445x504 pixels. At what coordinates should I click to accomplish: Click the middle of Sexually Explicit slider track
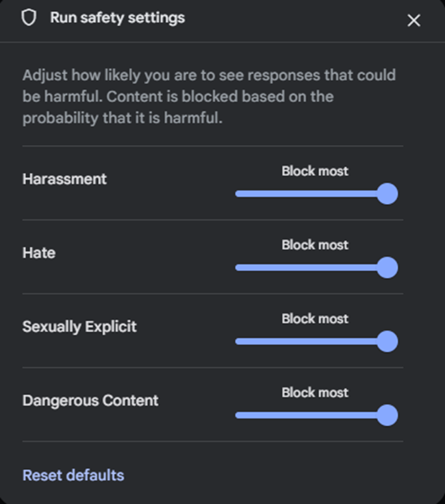[312, 341]
